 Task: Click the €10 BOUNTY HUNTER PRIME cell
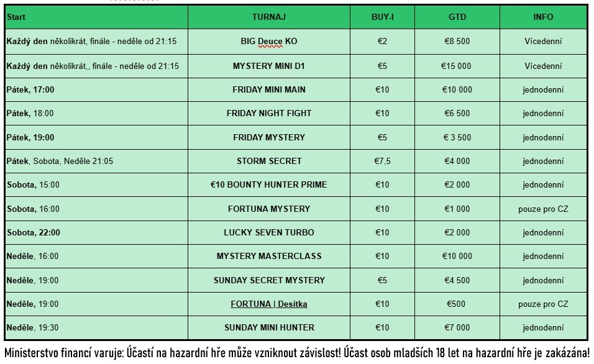pyautogui.click(x=268, y=185)
